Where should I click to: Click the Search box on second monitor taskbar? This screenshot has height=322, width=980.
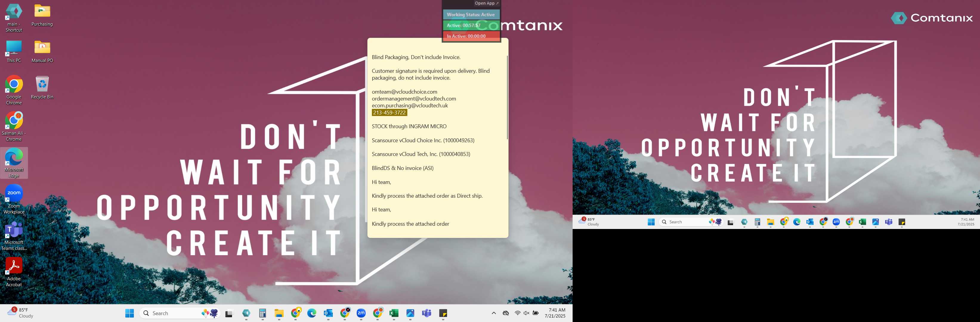(x=690, y=222)
